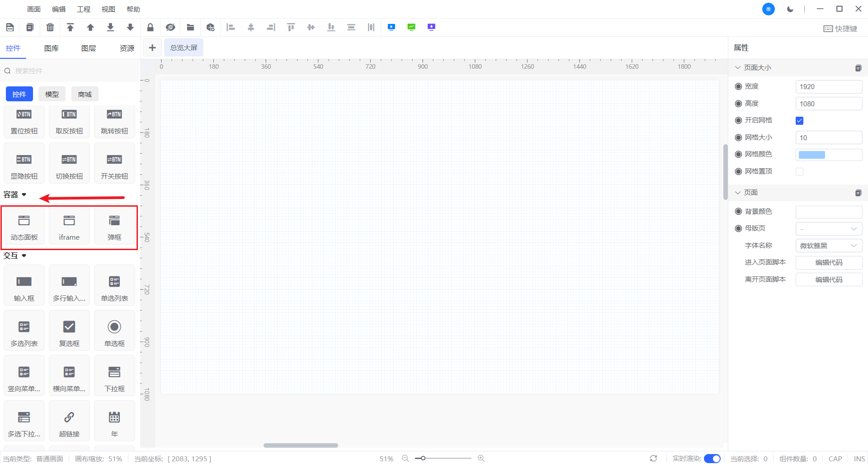Pick the 超链接 hyperlink widget
This screenshot has height=464, width=868.
69,421
